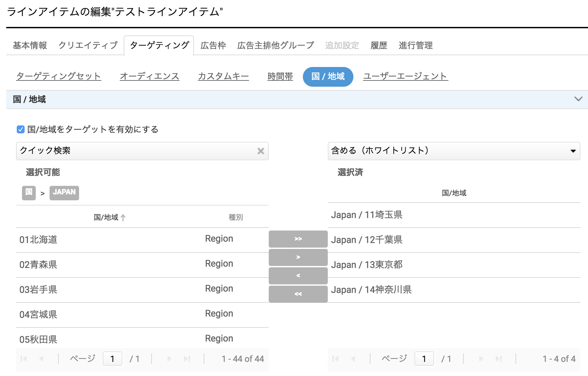Open the 時間帯 targeting link

[x=280, y=76]
